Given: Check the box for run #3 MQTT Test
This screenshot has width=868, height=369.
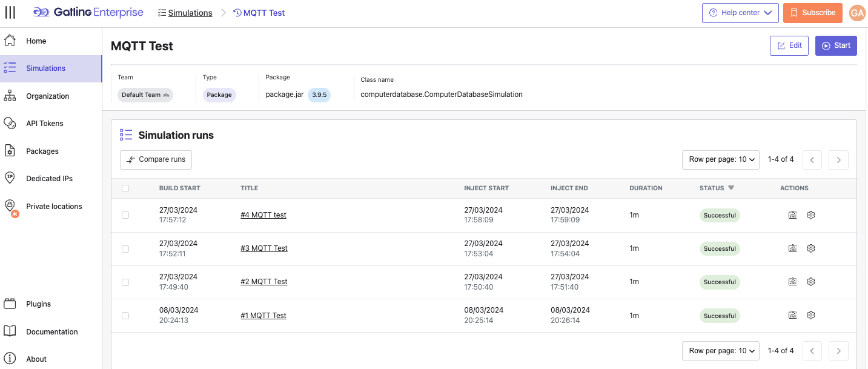Looking at the screenshot, I should [x=125, y=248].
